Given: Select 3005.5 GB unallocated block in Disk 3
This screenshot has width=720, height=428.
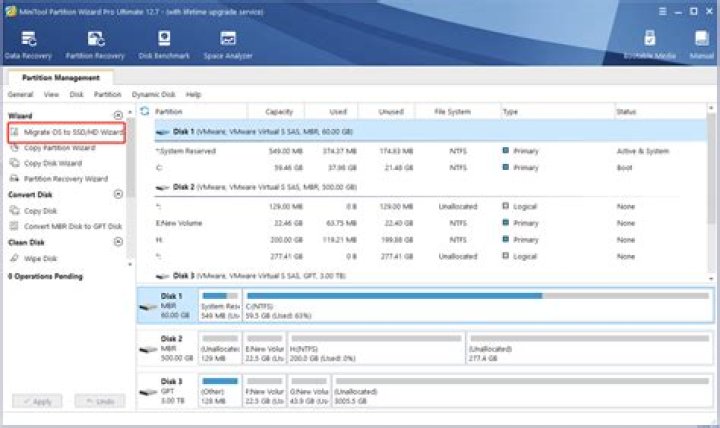Looking at the screenshot, I should pyautogui.click(x=523, y=391).
